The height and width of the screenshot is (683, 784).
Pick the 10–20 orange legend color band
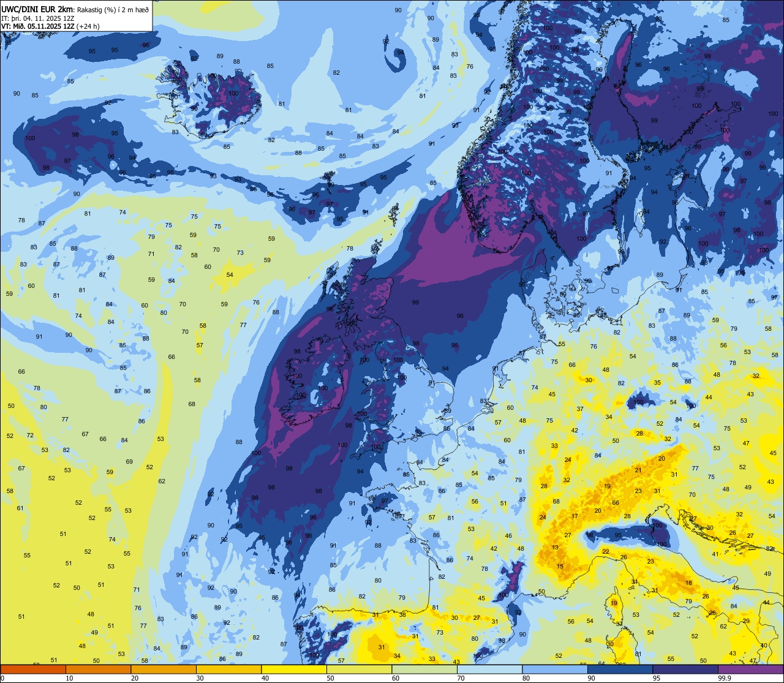(98, 670)
